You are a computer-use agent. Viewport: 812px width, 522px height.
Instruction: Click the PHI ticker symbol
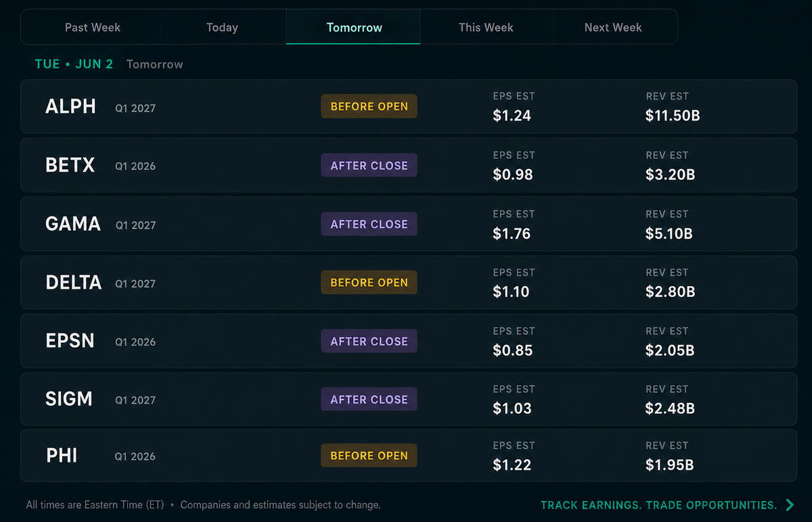pos(62,456)
